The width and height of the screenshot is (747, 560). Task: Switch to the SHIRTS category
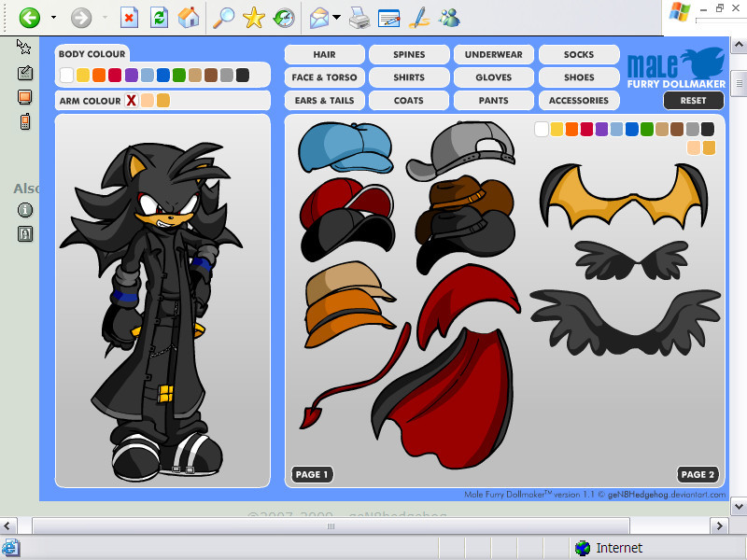[x=409, y=77]
